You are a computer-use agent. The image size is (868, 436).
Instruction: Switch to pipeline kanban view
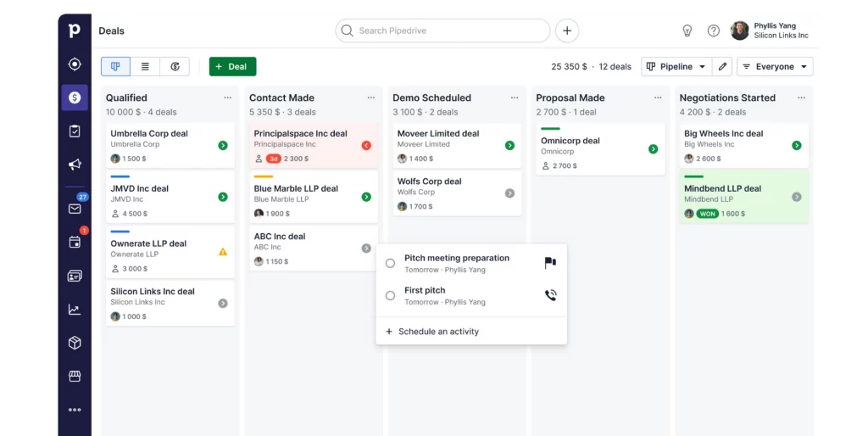115,66
